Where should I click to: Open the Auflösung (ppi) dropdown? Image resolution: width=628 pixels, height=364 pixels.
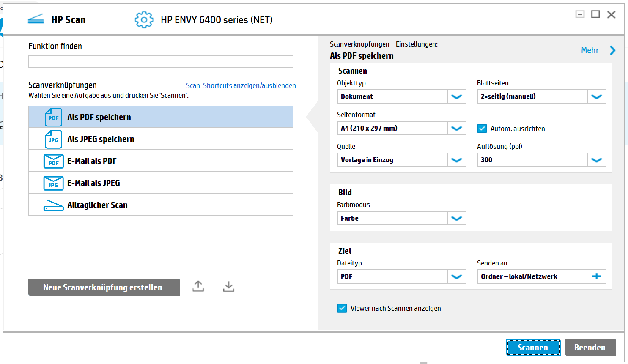coord(596,160)
